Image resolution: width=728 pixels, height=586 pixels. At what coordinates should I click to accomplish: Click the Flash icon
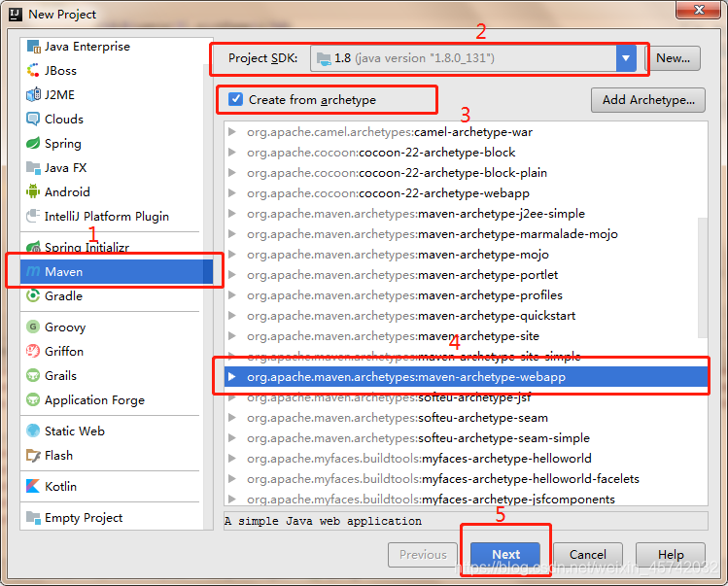(33, 455)
